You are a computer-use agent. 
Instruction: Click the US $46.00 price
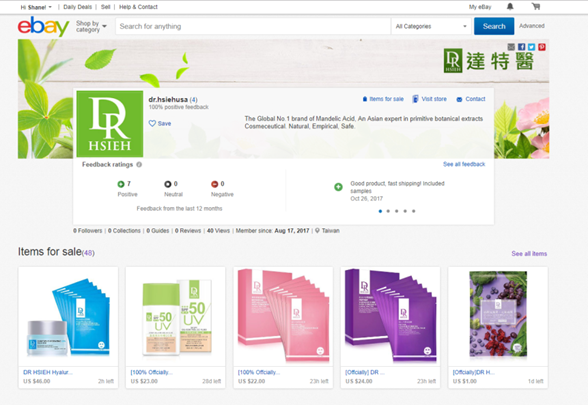point(36,381)
